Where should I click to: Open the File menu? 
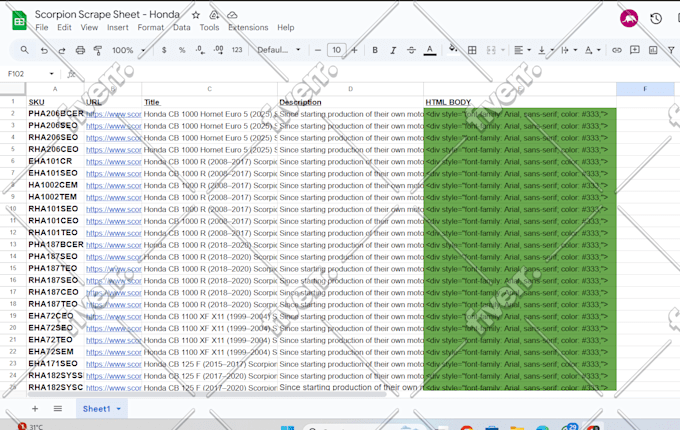[42, 27]
